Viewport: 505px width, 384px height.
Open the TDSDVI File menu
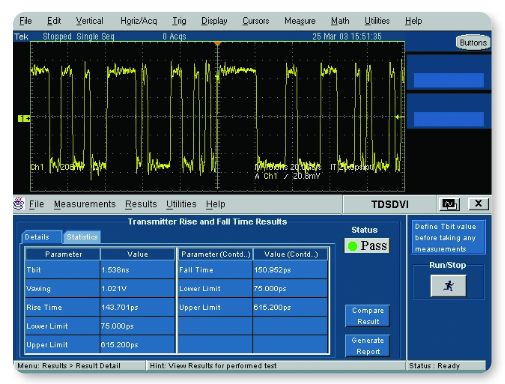[x=36, y=204]
